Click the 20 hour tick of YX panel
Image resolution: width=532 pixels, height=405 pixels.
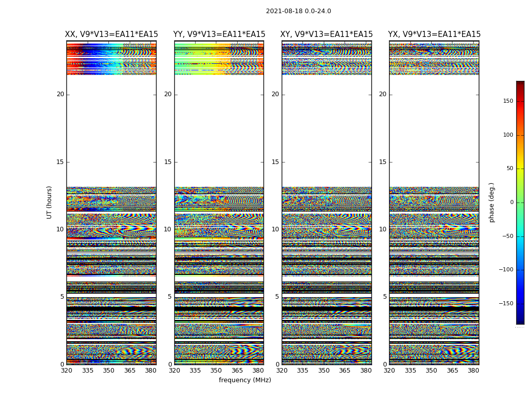point(383,94)
